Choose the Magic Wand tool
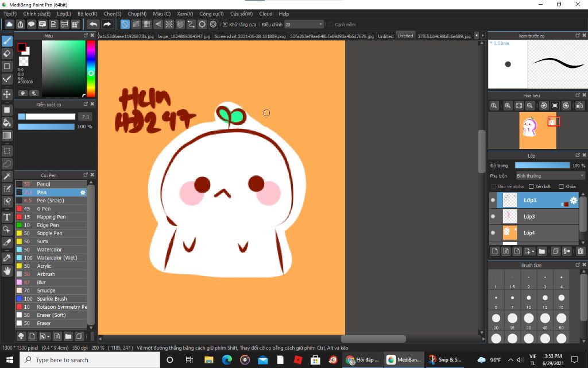Image resolution: width=588 pixels, height=368 pixels. [7, 176]
